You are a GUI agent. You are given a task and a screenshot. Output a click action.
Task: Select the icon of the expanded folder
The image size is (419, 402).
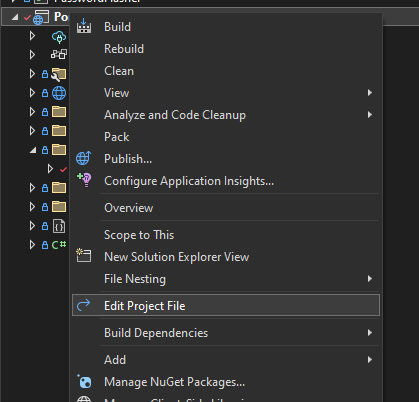click(x=59, y=150)
